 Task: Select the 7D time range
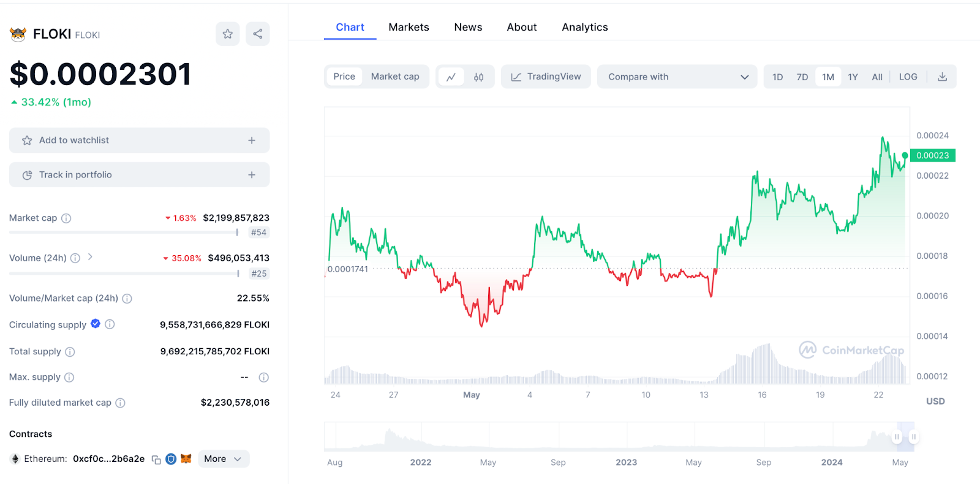pyautogui.click(x=802, y=77)
